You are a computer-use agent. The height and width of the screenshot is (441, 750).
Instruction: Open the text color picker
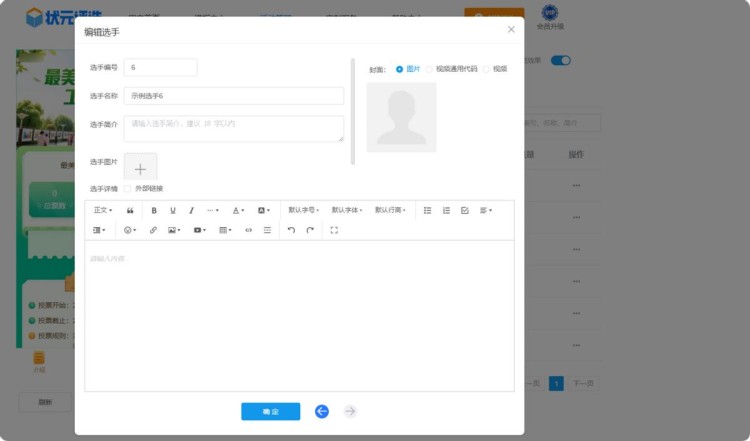click(x=238, y=211)
